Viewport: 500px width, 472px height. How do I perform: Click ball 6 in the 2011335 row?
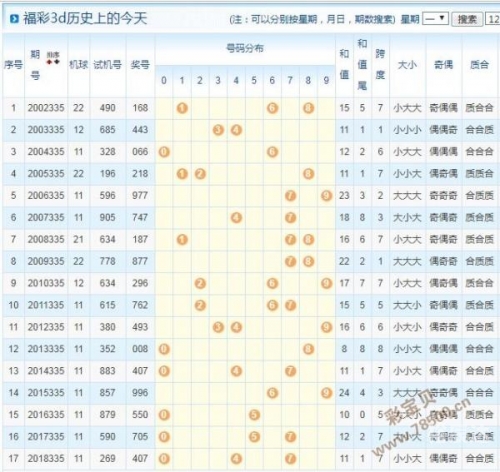point(272,305)
